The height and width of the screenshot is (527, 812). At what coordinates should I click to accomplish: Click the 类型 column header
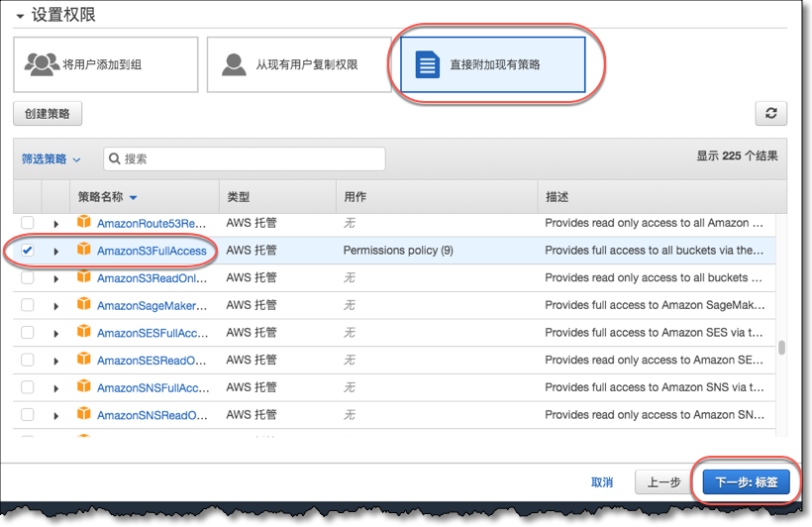click(239, 197)
